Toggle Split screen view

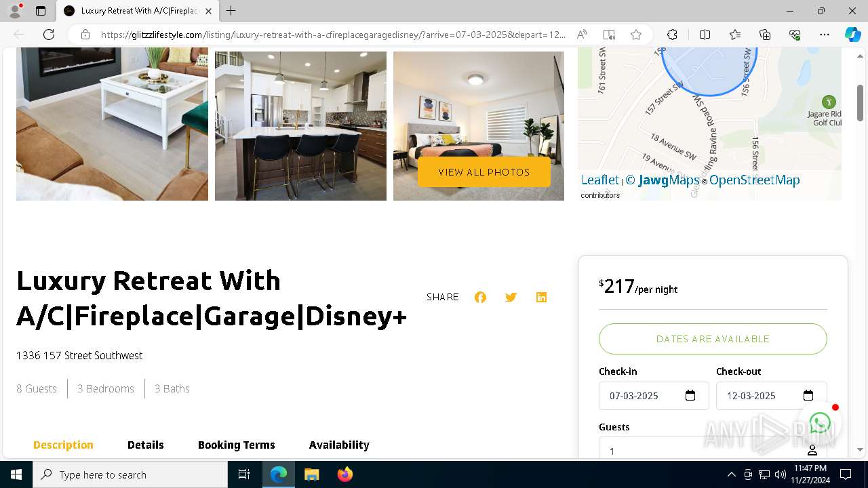click(705, 35)
